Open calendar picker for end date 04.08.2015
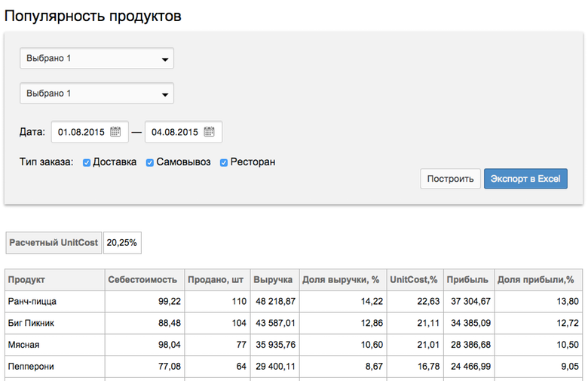588x381 pixels. point(209,132)
